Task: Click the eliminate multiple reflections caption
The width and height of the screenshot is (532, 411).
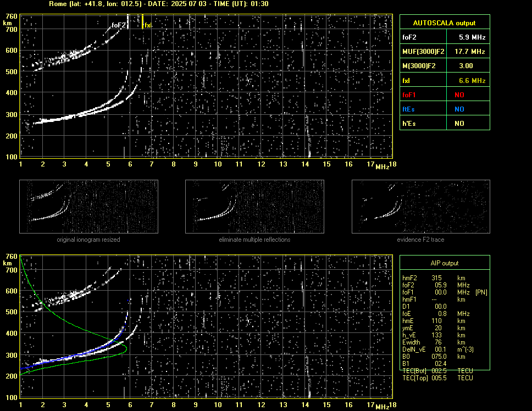Action: (254, 240)
